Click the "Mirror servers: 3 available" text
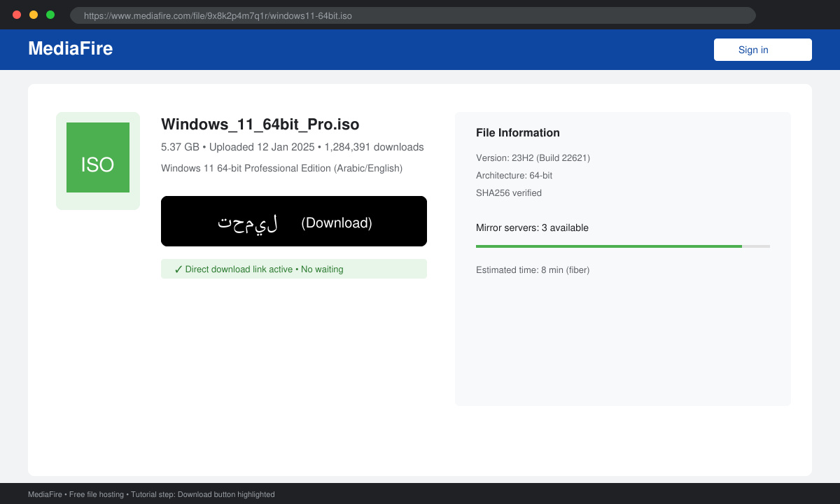Screen dimensions: 840x504 [532, 227]
